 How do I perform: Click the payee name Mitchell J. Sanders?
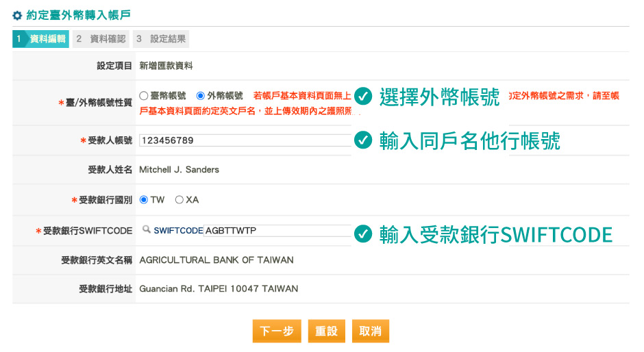179,169
